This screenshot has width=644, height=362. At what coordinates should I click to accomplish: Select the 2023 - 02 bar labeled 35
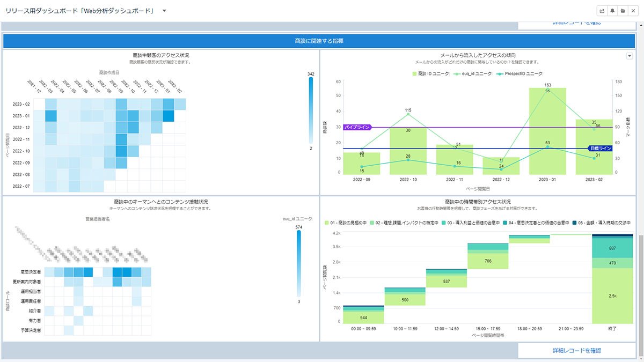click(x=594, y=147)
